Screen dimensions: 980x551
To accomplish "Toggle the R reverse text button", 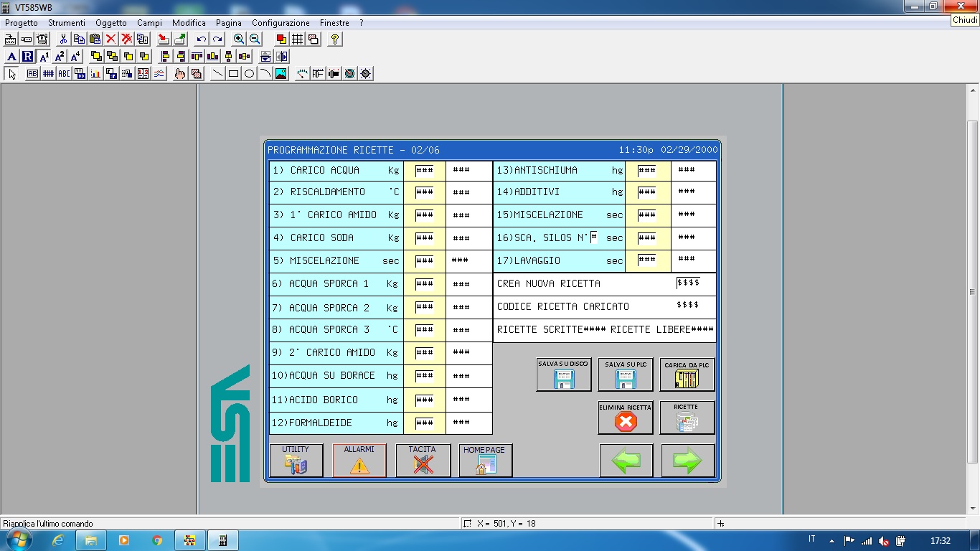I will pos(27,57).
